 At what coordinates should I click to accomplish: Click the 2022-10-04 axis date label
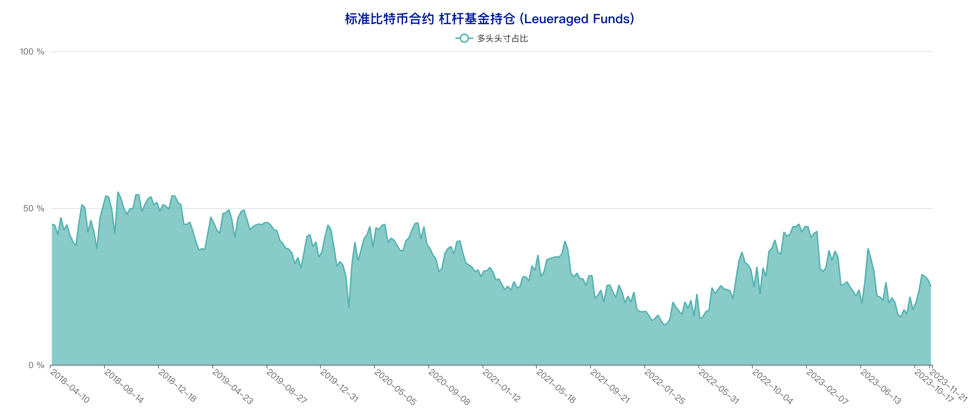[773, 387]
